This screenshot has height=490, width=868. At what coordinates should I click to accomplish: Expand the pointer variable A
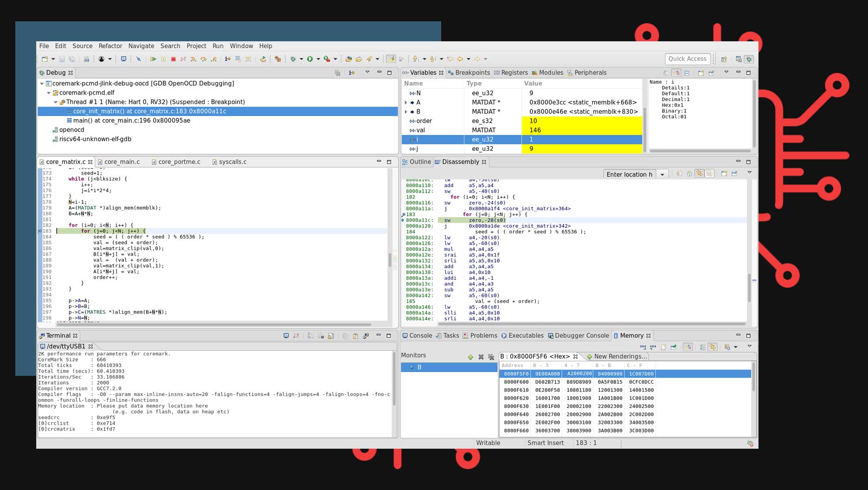click(x=406, y=103)
